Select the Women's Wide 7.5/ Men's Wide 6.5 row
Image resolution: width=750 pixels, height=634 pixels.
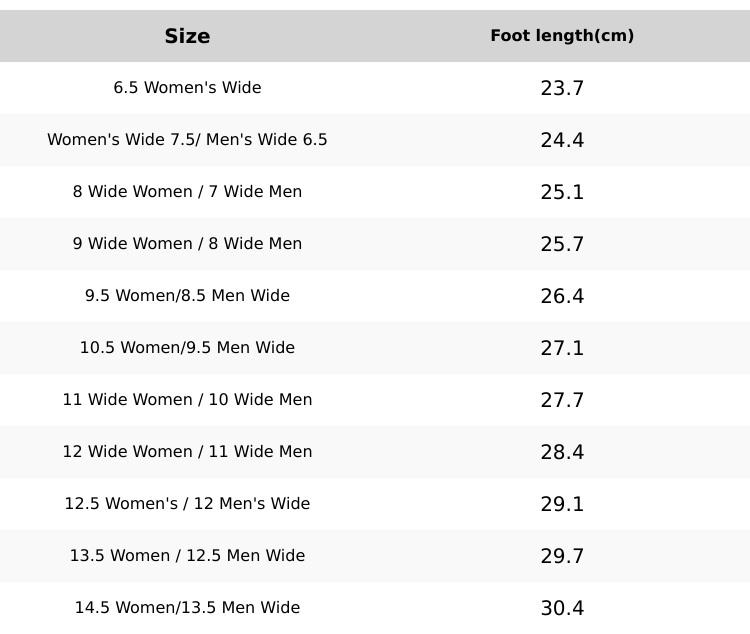tap(187, 140)
